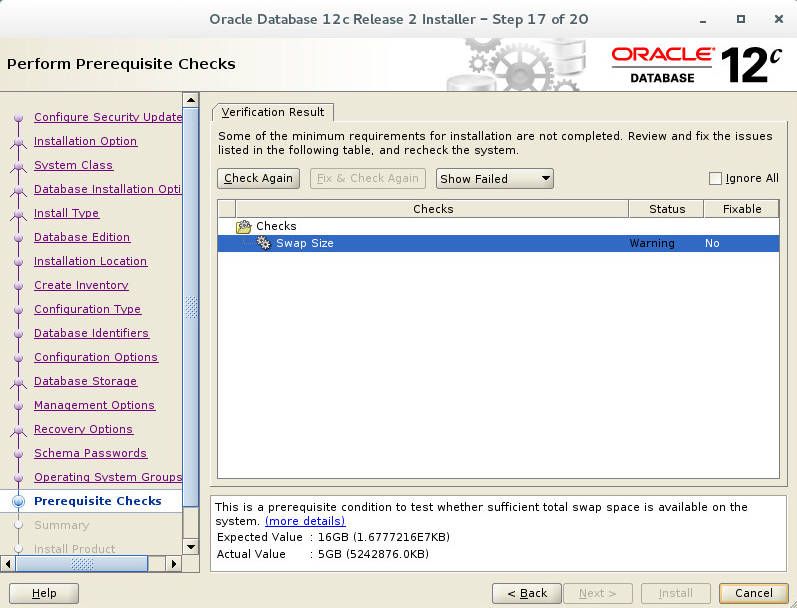Screen dimensions: 797x608
Task: Open Operating System Groups step link
Action: [108, 477]
